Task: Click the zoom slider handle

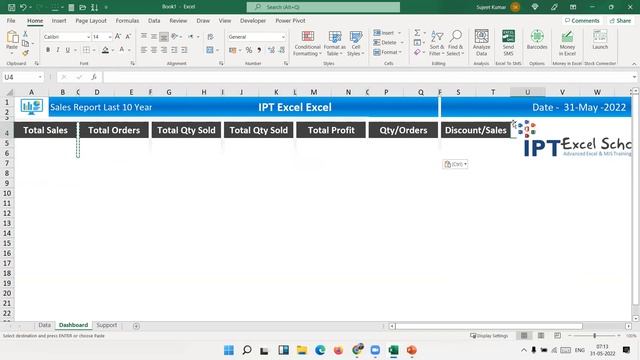Action: pos(595,336)
